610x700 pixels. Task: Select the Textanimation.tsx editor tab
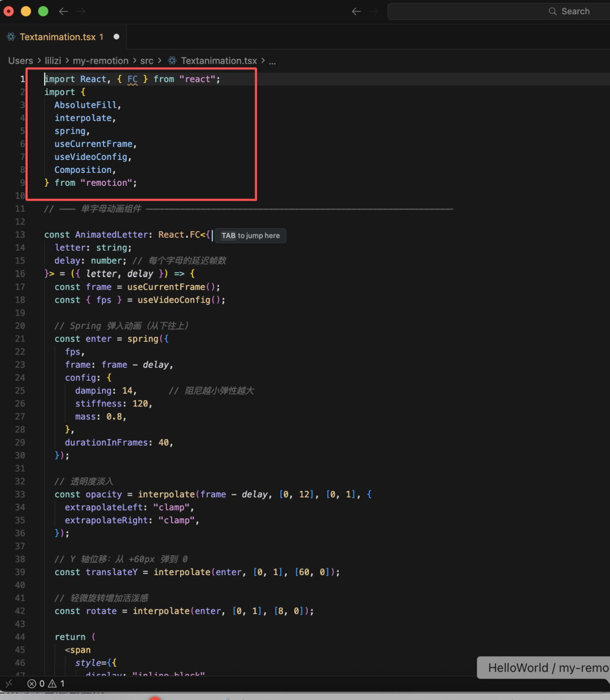(57, 37)
